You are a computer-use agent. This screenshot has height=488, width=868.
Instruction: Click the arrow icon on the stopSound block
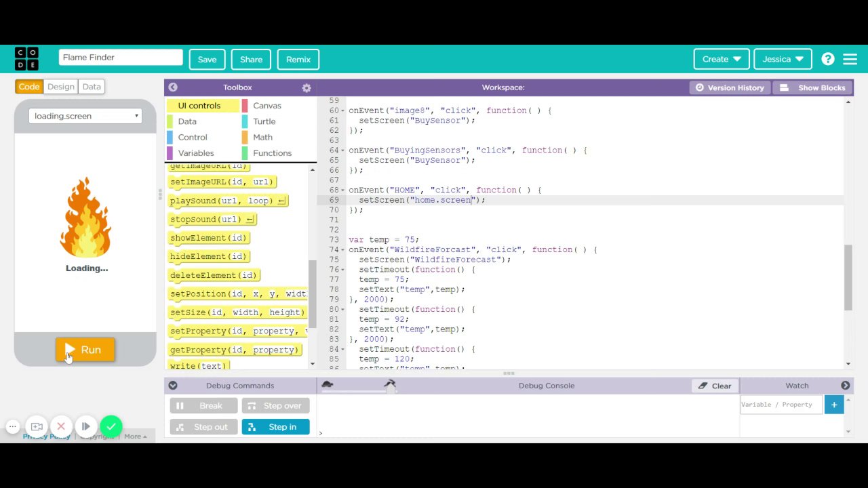[x=250, y=219]
